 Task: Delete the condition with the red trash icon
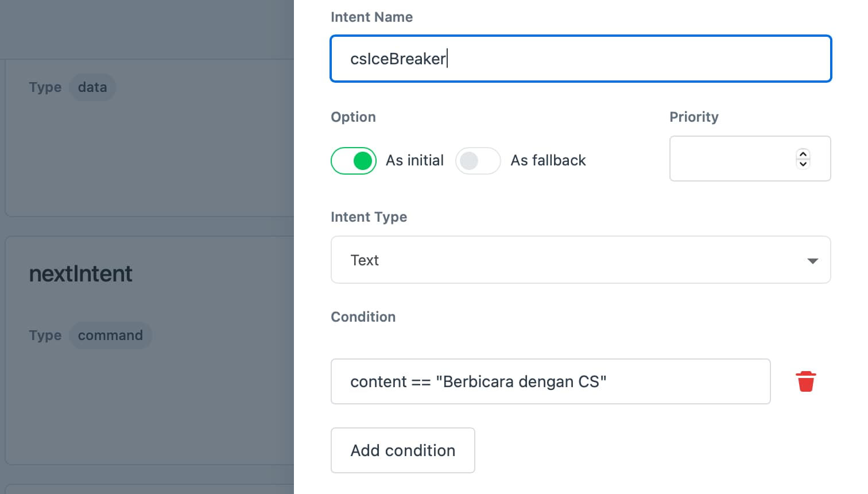coord(805,381)
